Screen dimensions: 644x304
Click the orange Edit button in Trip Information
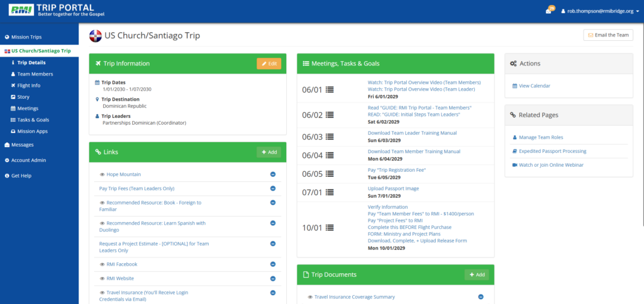[x=269, y=64]
